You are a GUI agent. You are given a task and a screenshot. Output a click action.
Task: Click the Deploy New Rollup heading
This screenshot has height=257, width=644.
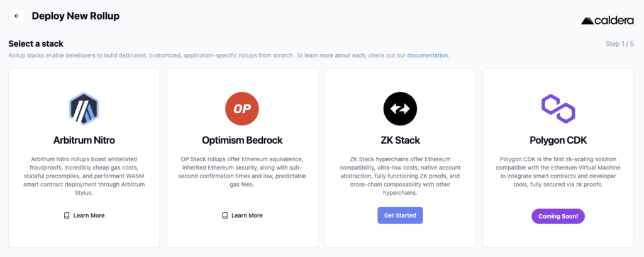click(x=75, y=16)
